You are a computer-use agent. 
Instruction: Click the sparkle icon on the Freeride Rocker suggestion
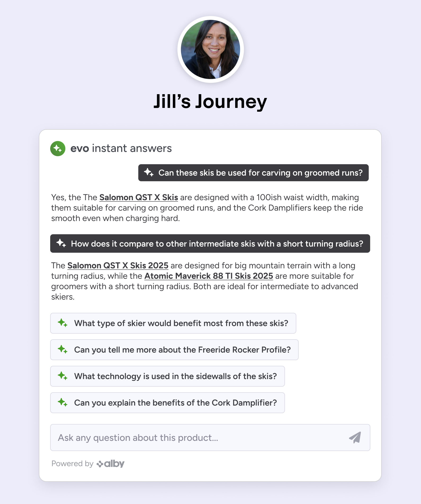coord(63,350)
